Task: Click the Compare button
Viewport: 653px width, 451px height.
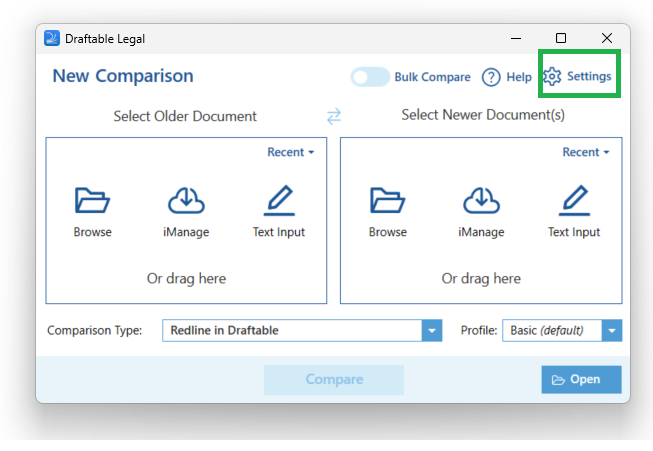Action: click(334, 379)
